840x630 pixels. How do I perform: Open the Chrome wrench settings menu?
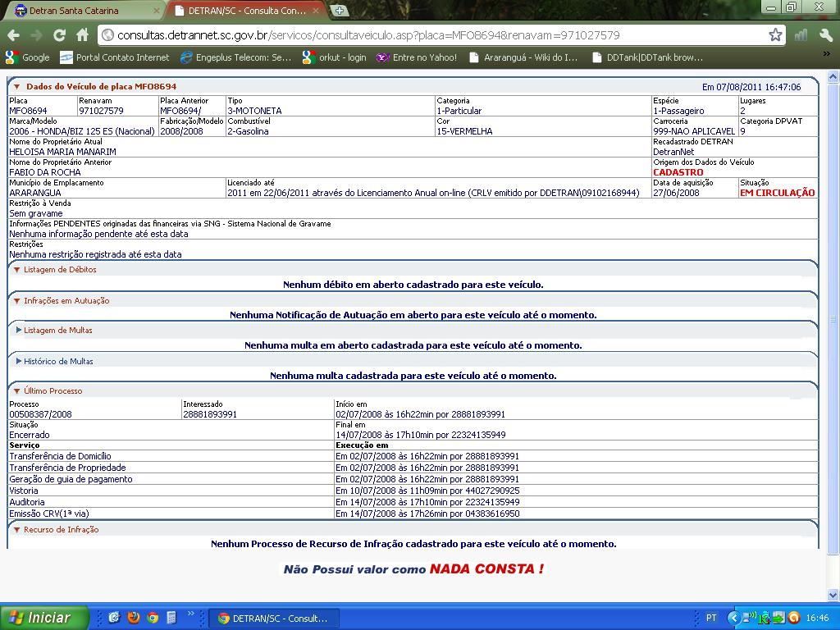(825, 35)
